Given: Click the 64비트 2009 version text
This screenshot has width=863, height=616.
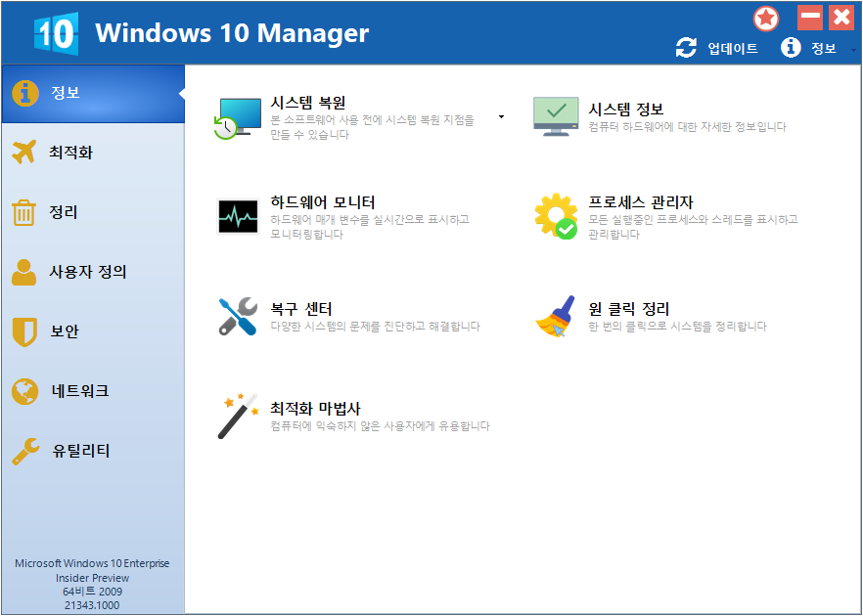Looking at the screenshot, I should point(92,592).
